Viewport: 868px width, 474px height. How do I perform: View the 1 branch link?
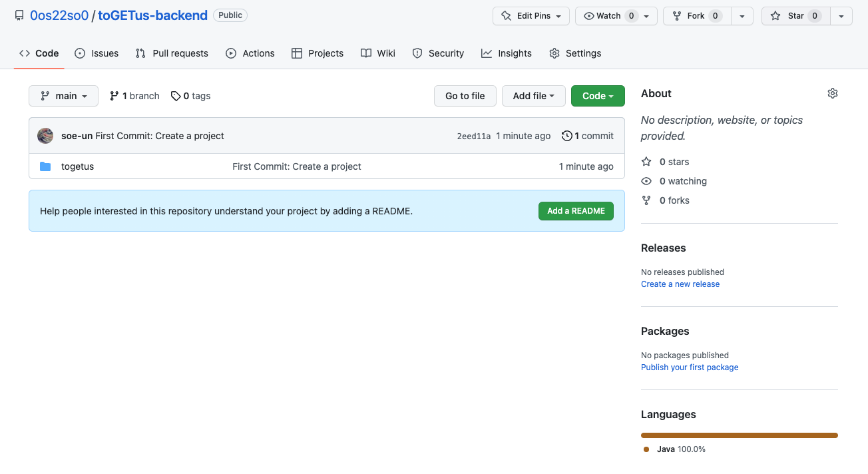pos(134,96)
